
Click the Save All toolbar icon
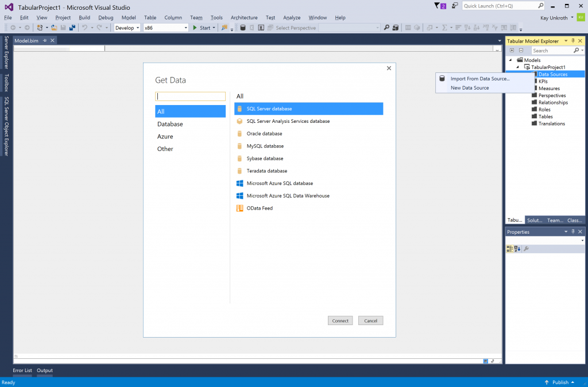[x=72, y=28]
